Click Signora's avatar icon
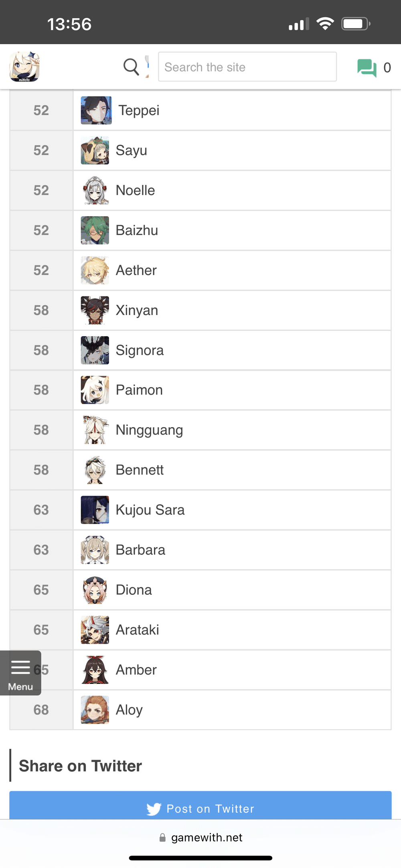Image resolution: width=401 pixels, height=868 pixels. pos(95,350)
